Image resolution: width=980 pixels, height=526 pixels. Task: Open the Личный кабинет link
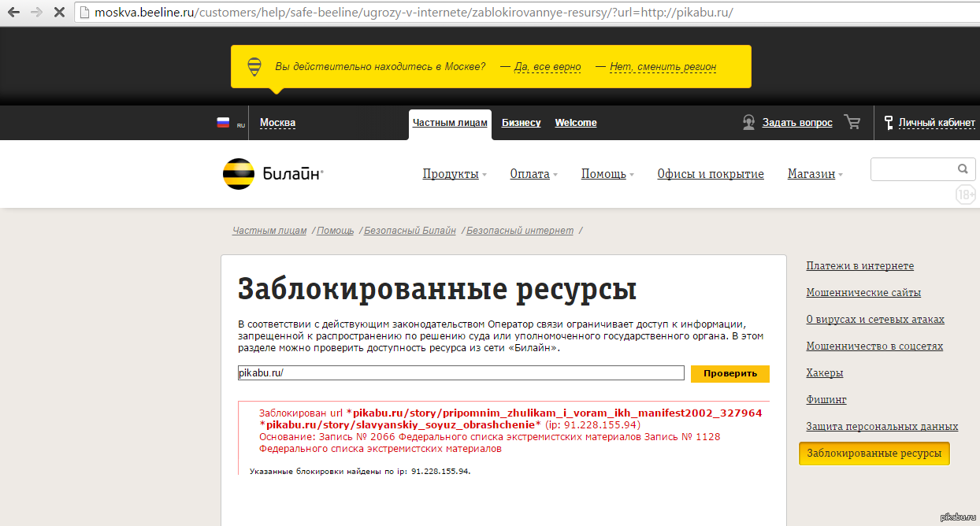(x=937, y=123)
